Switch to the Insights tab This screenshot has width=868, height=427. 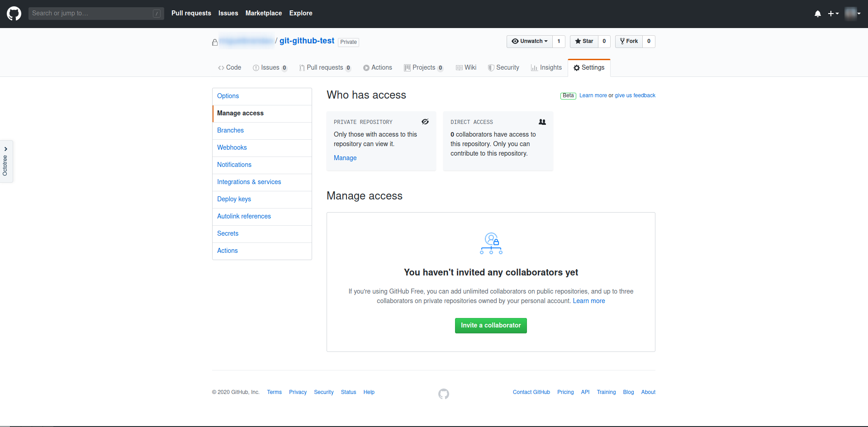[546, 67]
